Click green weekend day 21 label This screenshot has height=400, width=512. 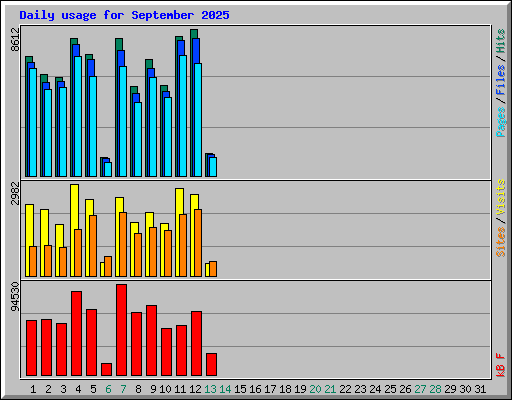[330, 389]
